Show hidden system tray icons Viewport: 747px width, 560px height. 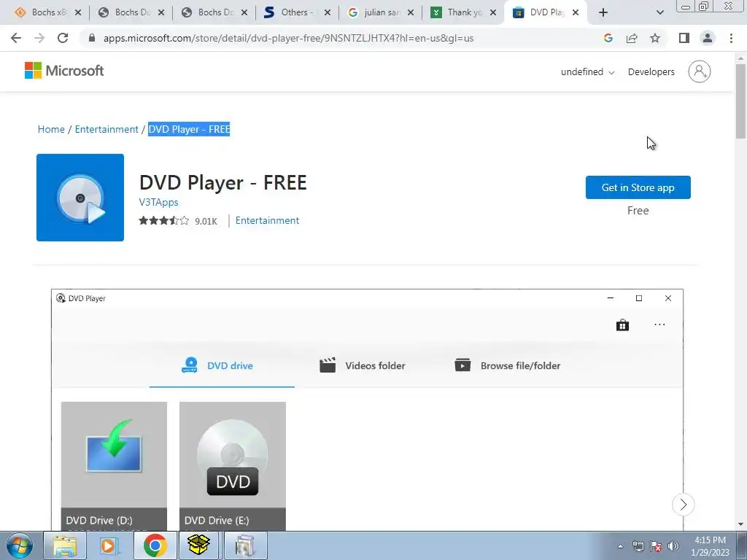point(620,546)
